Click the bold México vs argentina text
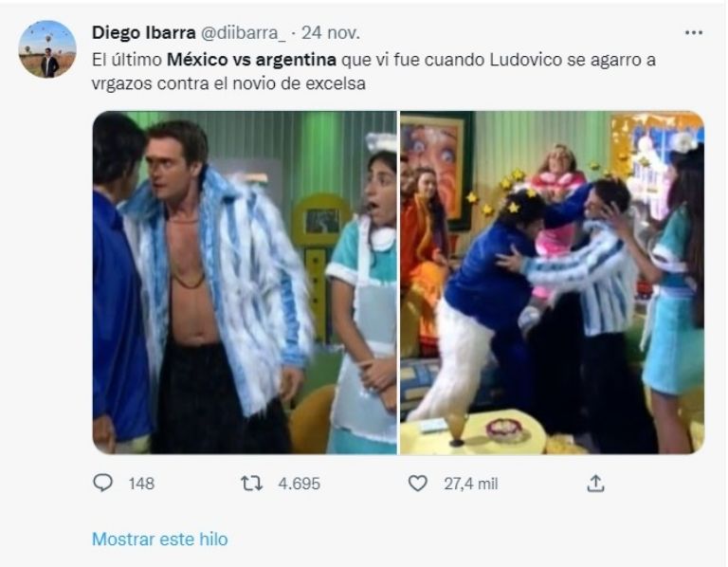Screen dimensions: 728x567 point(251,60)
